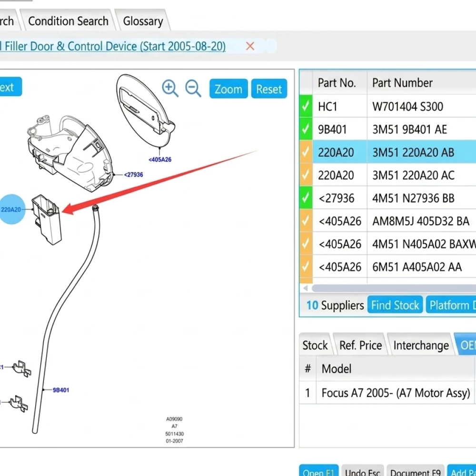
Task: Click the 9B401 label in diagram
Action: [x=61, y=390]
